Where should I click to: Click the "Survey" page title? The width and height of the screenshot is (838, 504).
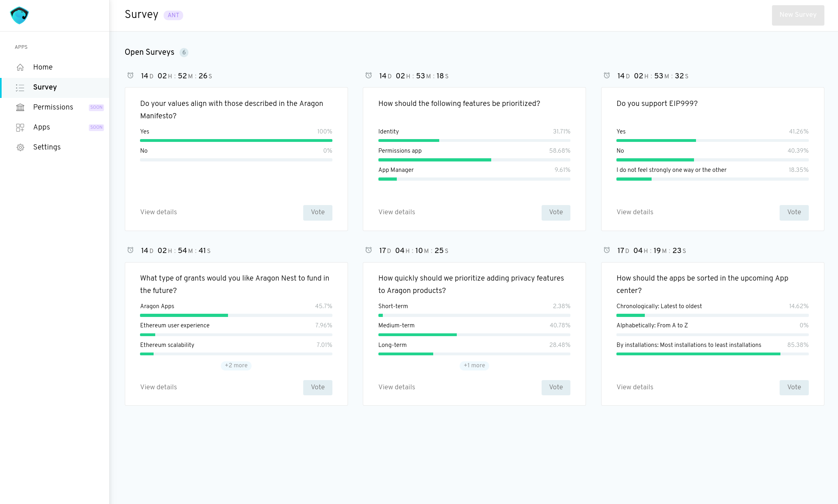[x=142, y=15]
